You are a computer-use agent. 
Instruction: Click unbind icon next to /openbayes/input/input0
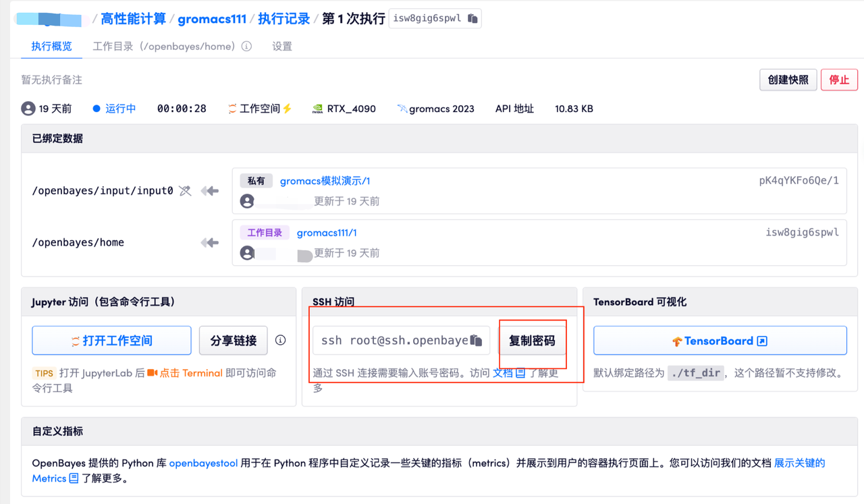[x=185, y=191]
